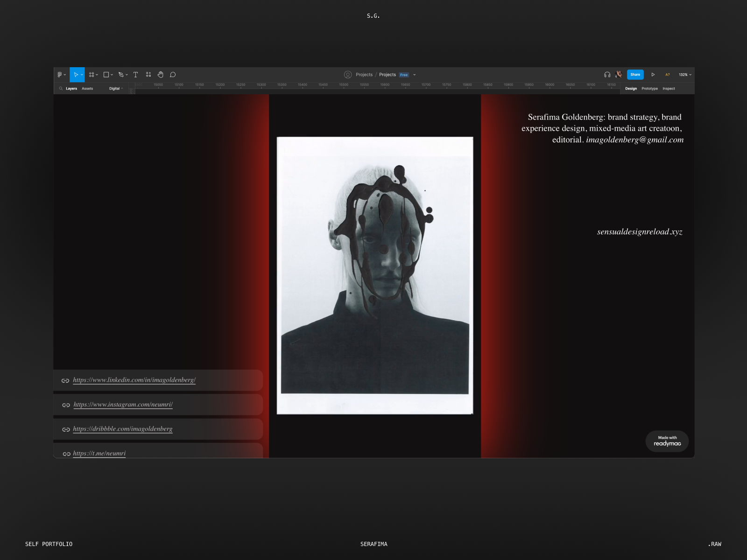Viewport: 747px width, 560px height.
Task: Switch to the Assets tab
Action: click(x=87, y=89)
